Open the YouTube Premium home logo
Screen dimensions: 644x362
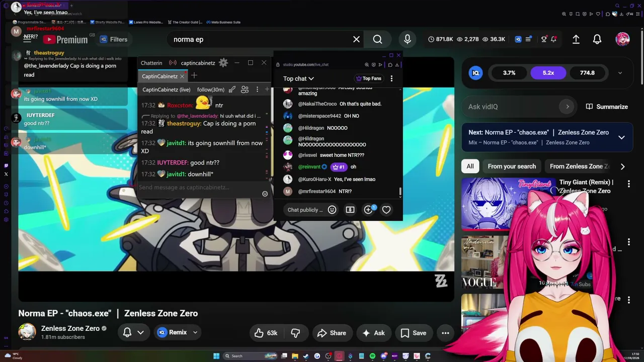point(65,39)
